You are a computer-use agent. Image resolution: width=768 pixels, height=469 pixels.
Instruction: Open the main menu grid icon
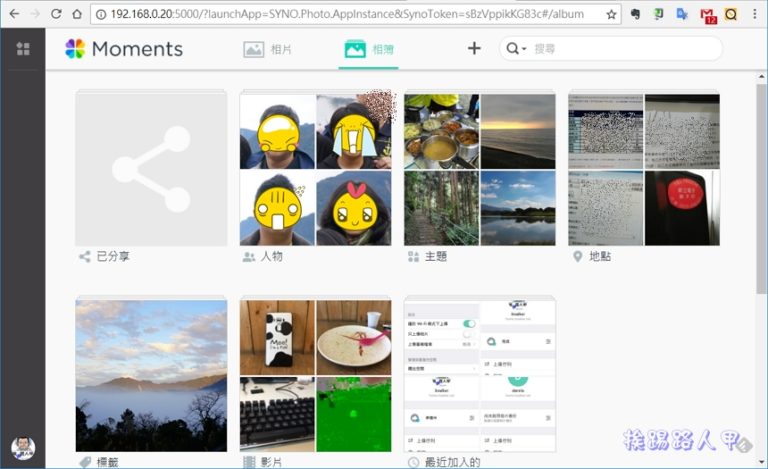(x=23, y=49)
